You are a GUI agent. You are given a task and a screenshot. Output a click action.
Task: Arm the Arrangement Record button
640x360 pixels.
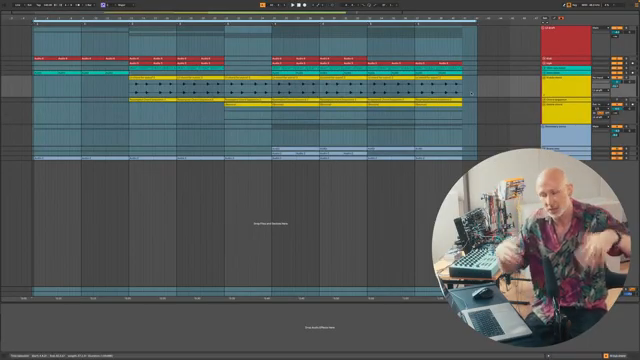304,5
